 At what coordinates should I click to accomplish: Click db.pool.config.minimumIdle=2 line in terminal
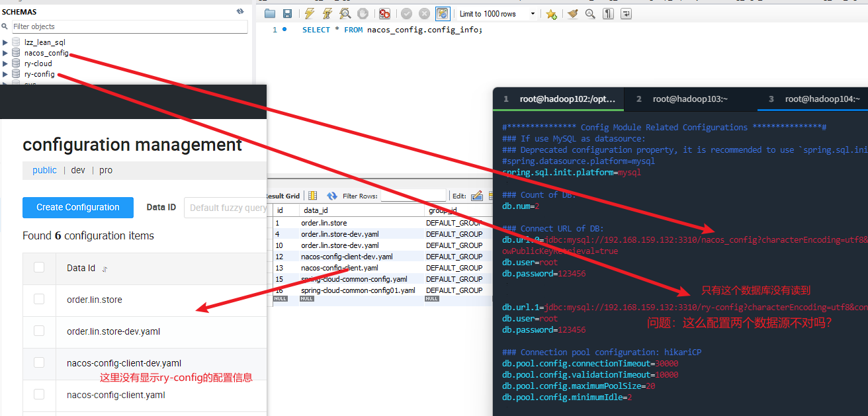coord(567,397)
